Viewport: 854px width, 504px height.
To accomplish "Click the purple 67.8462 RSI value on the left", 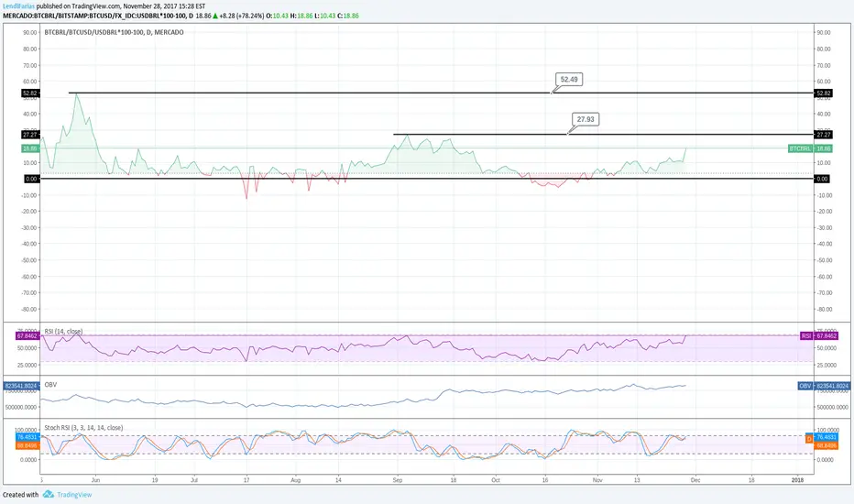I will pos(27,336).
